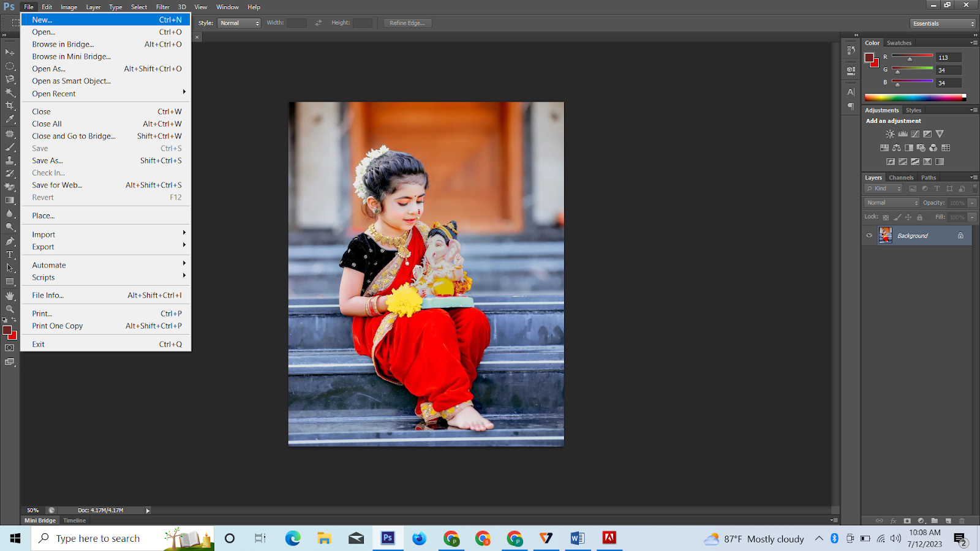Open the History panel icon
Screen dimensions: 980x551
pyautogui.click(x=851, y=50)
